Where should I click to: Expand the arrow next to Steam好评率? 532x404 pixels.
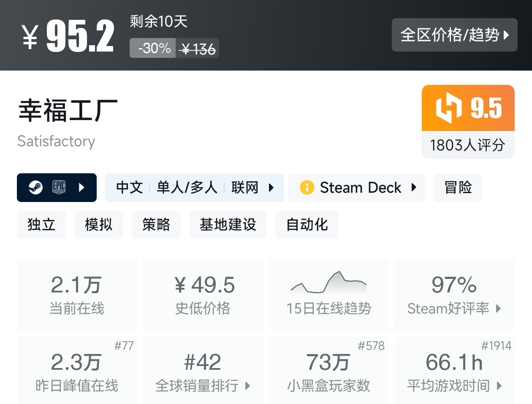499,308
